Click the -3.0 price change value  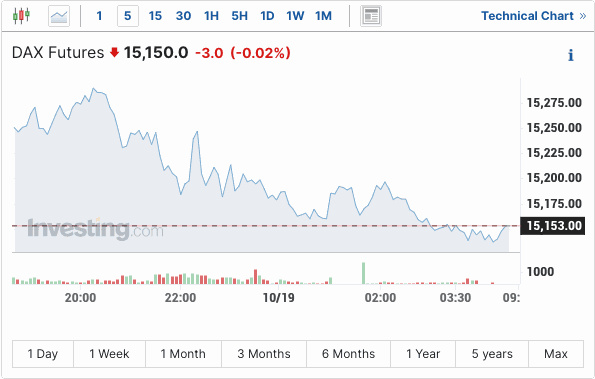209,53
